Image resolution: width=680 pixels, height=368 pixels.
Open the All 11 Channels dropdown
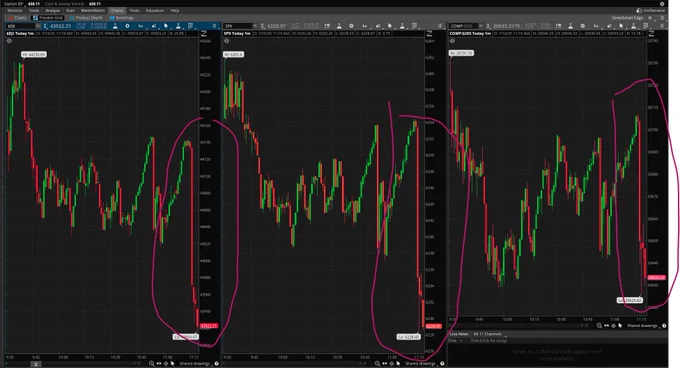(x=489, y=334)
